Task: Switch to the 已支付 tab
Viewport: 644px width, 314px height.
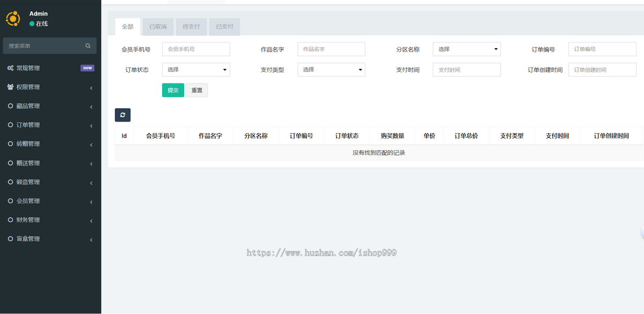Action: [x=224, y=27]
